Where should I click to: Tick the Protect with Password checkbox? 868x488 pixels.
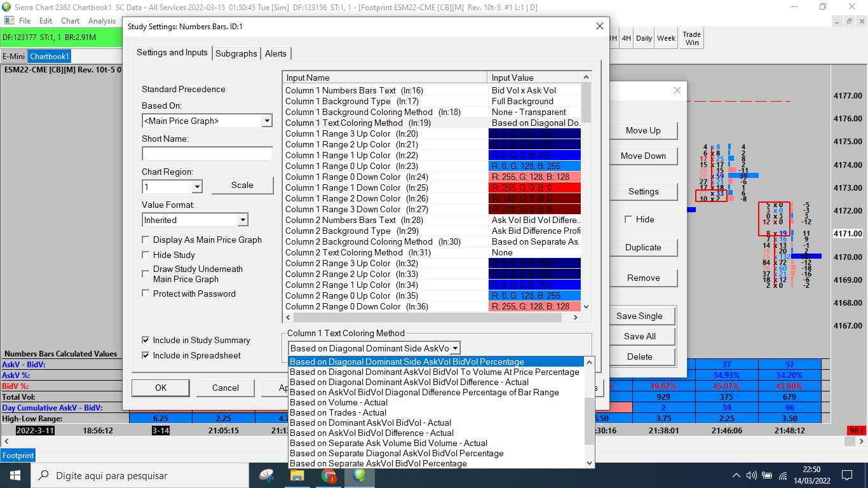(146, 294)
